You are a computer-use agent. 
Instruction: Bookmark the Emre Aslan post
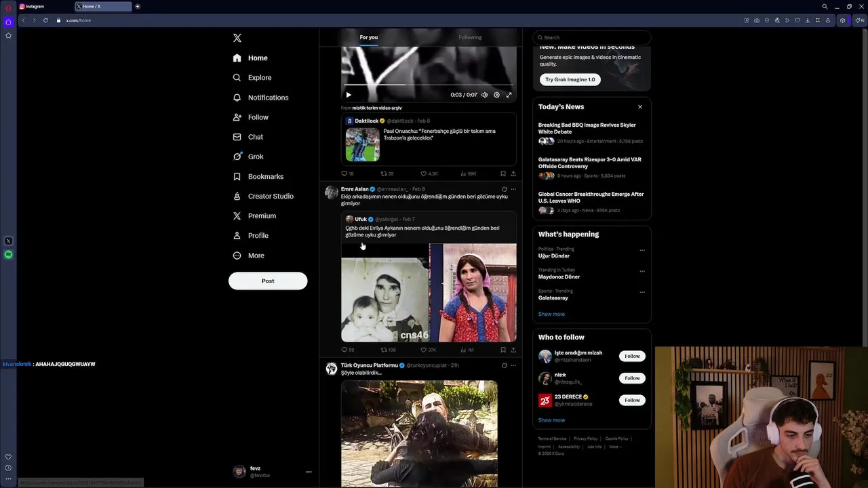[502, 350]
